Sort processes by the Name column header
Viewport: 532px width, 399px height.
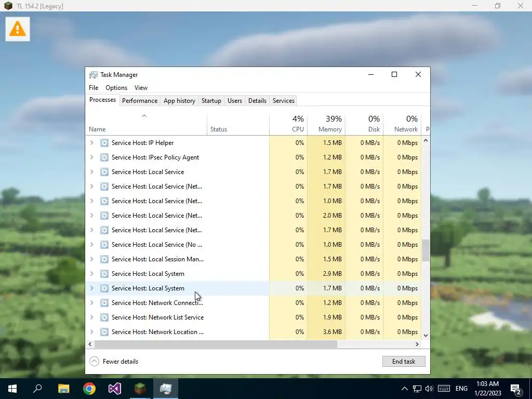point(146,125)
